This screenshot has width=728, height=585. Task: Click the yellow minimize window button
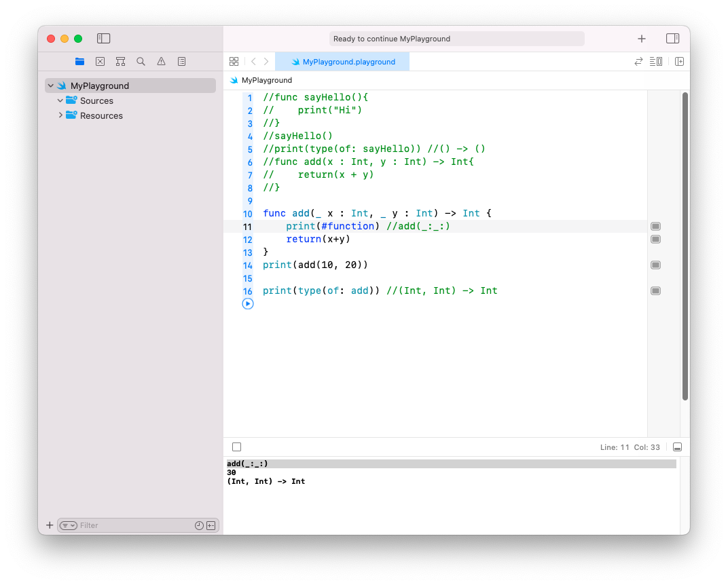(x=65, y=39)
